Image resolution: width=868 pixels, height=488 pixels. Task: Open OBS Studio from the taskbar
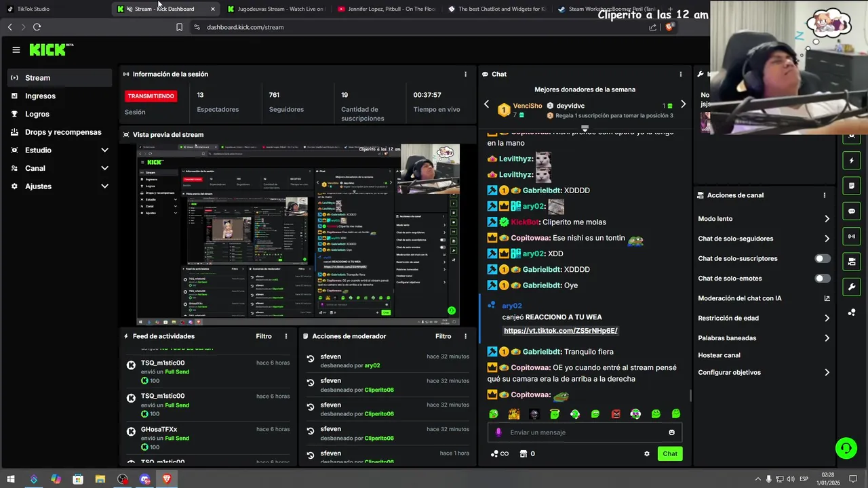coord(122,479)
